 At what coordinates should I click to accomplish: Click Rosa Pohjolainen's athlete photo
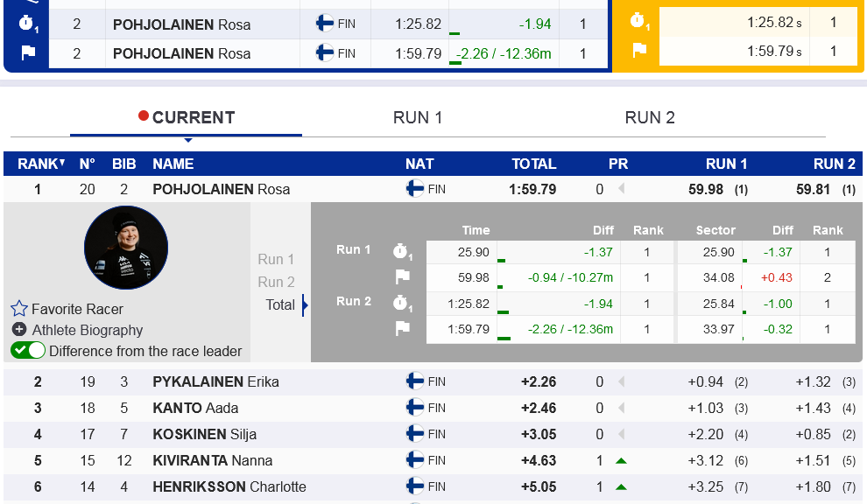(126, 248)
